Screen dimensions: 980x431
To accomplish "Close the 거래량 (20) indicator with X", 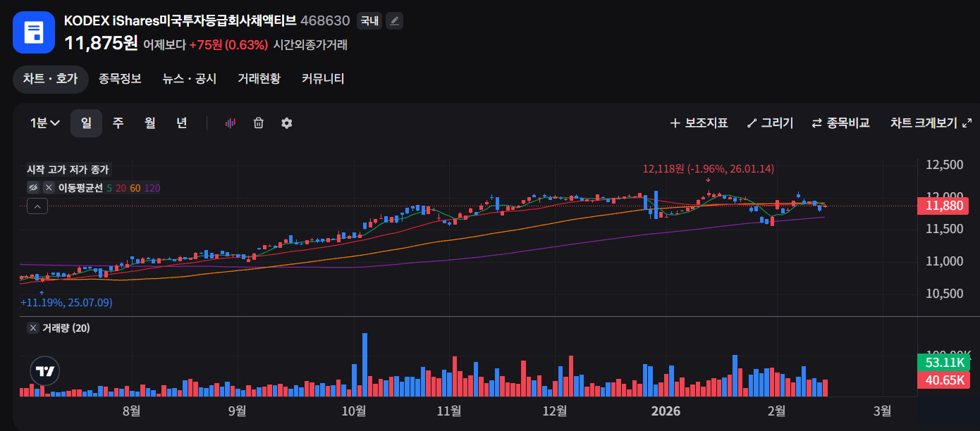I will tap(33, 328).
